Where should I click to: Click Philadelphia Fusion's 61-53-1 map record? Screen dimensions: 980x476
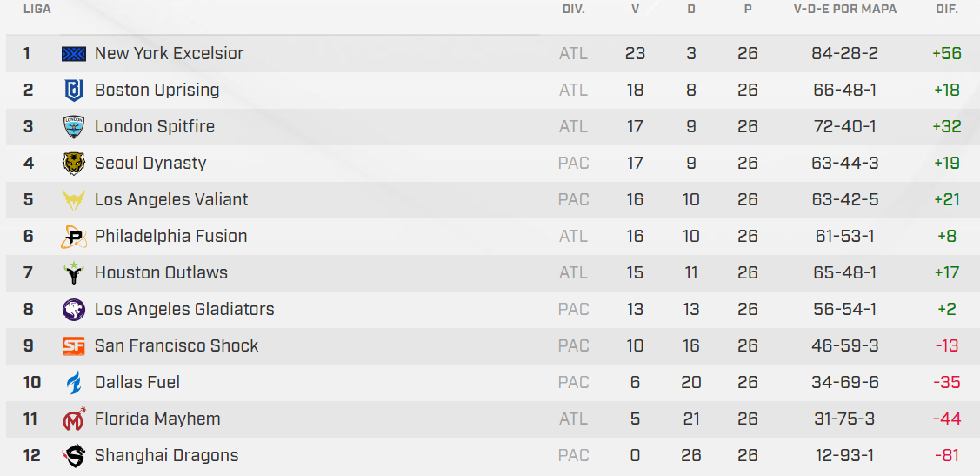[845, 237]
